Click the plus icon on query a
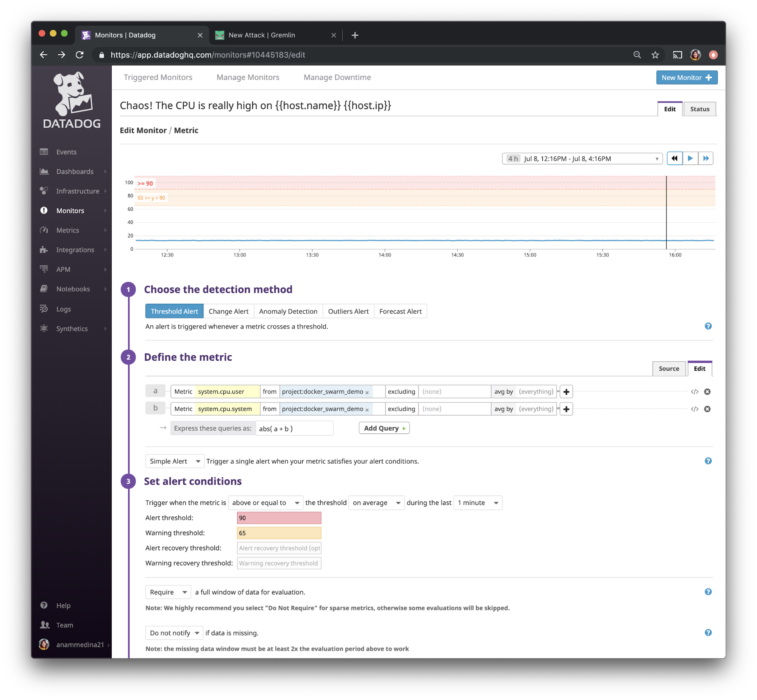The image size is (757, 700). (x=566, y=392)
